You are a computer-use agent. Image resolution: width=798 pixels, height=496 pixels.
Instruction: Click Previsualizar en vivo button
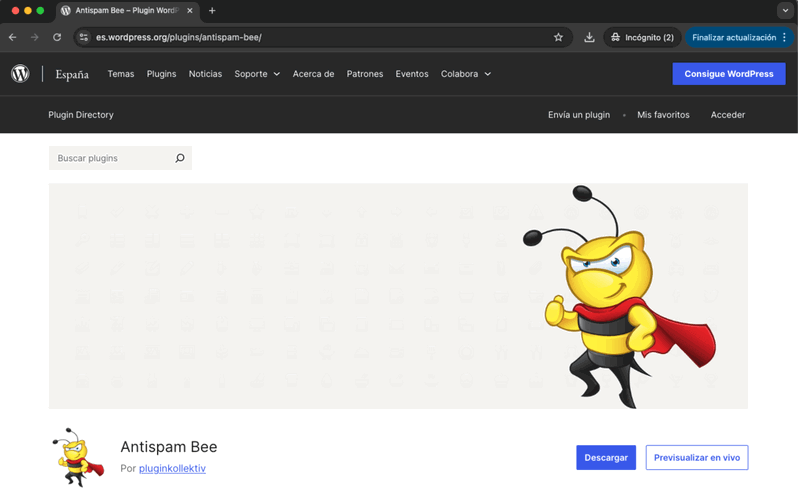[697, 457]
